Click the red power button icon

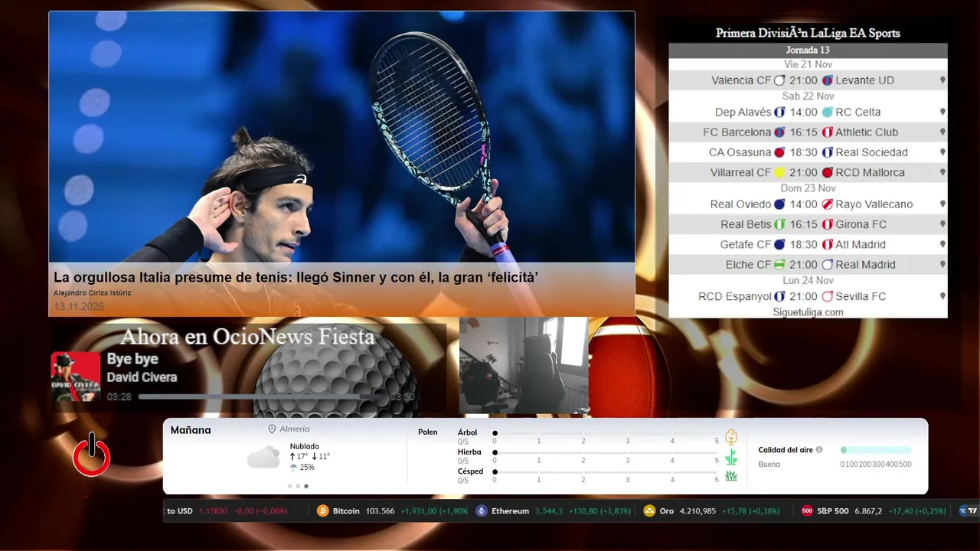[x=92, y=455]
